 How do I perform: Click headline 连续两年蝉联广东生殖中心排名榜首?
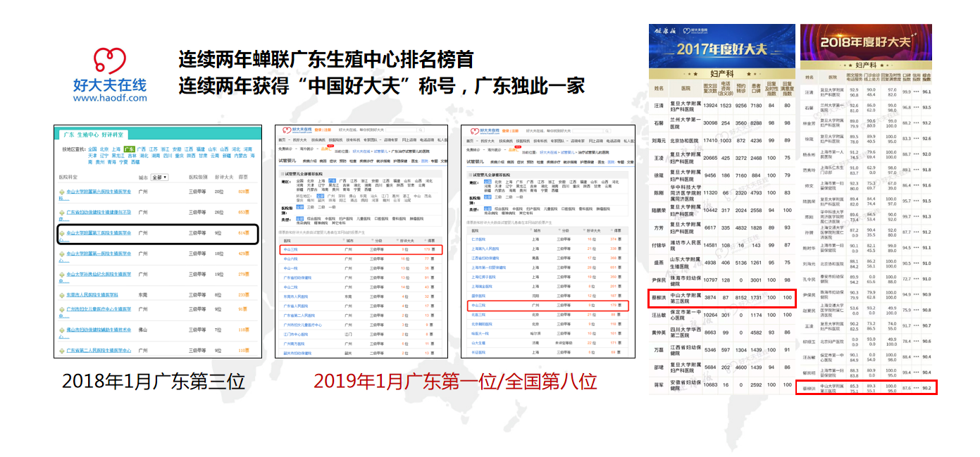tap(326, 59)
